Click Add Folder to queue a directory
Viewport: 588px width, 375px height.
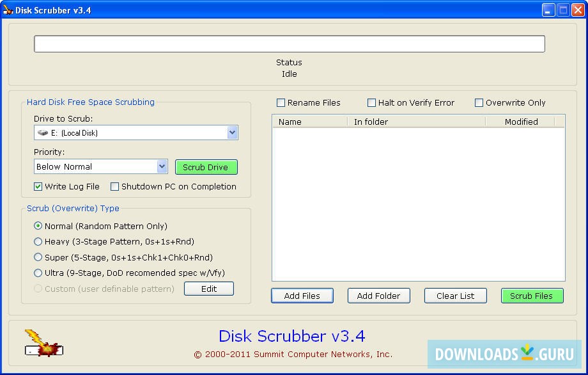(378, 296)
